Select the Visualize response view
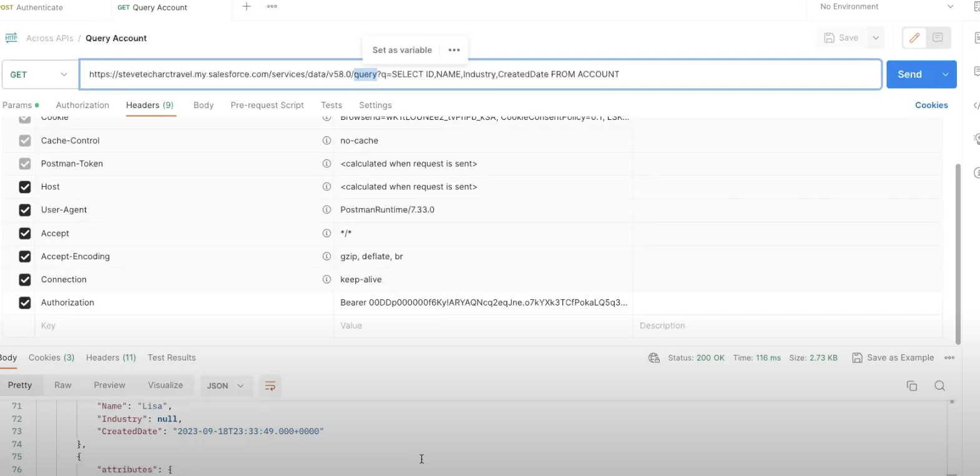 [x=165, y=385]
